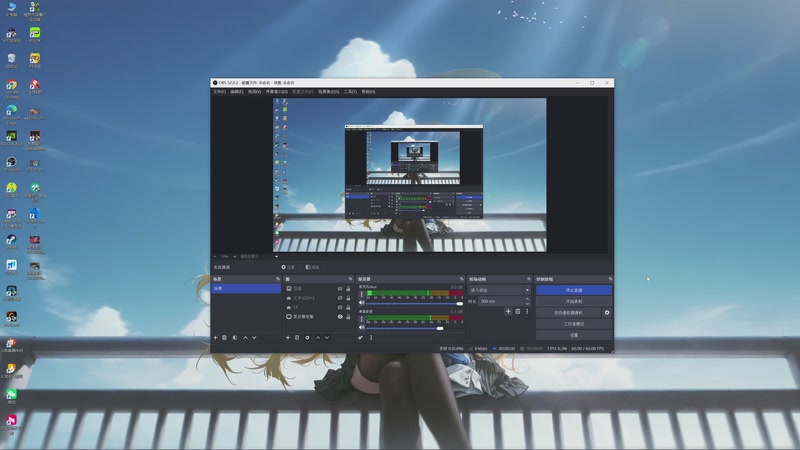Open the NVIDIA App desktop icon
Image resolution: width=800 pixels, height=450 pixels.
tap(11, 139)
